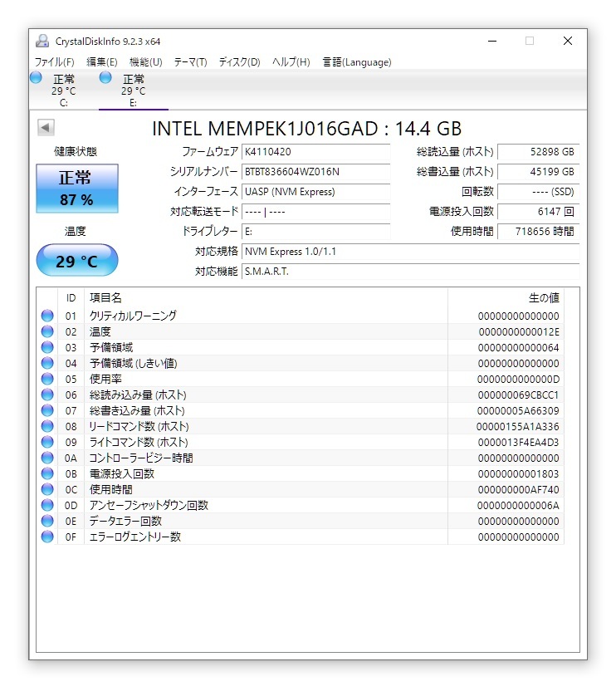This screenshot has height=696, width=616.
Task: Click the firmware field K4110420
Action: tap(316, 152)
